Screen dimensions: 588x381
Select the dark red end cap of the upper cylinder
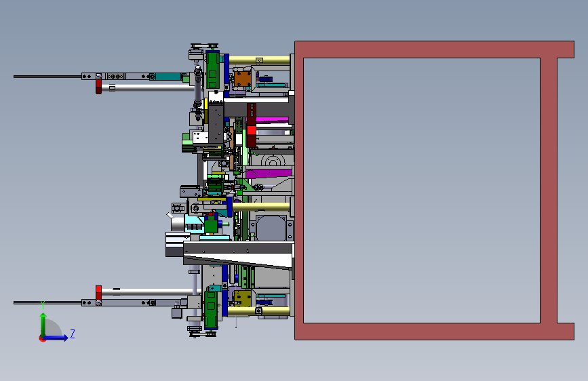point(98,87)
